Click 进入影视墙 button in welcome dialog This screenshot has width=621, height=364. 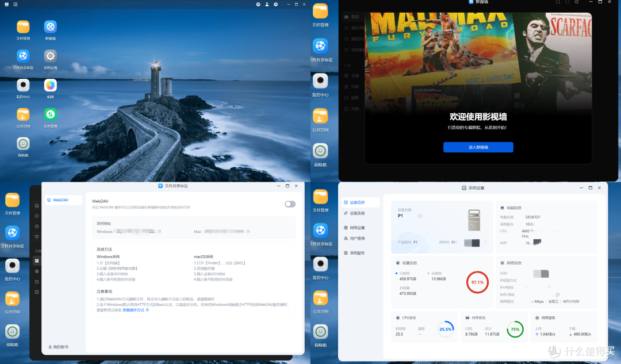[x=478, y=147]
